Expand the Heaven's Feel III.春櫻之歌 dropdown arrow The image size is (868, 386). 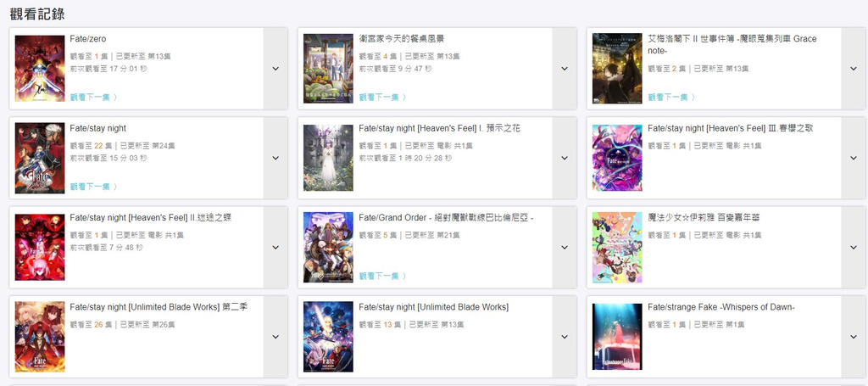tap(854, 158)
